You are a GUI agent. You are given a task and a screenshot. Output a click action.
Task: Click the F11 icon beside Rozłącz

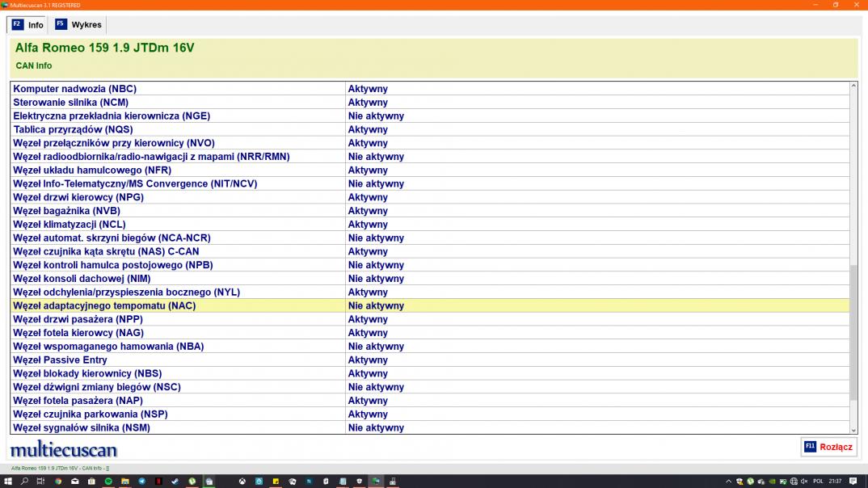click(x=810, y=447)
